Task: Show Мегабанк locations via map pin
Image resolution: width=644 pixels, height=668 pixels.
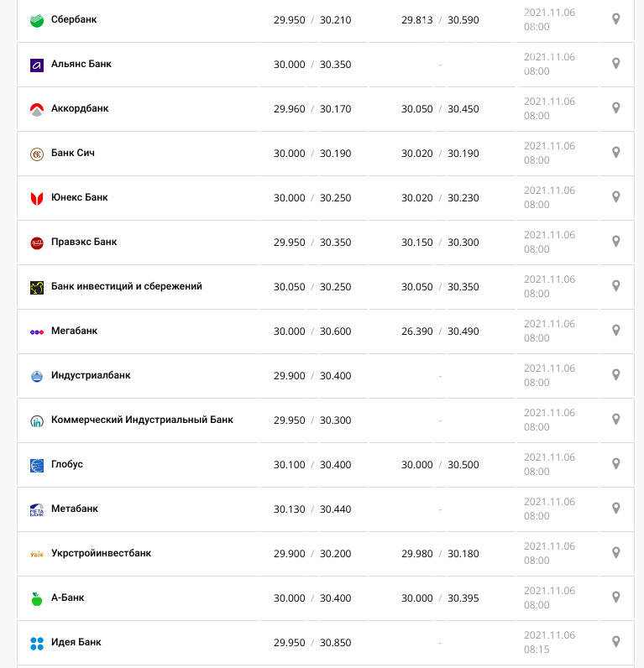Action: click(615, 330)
